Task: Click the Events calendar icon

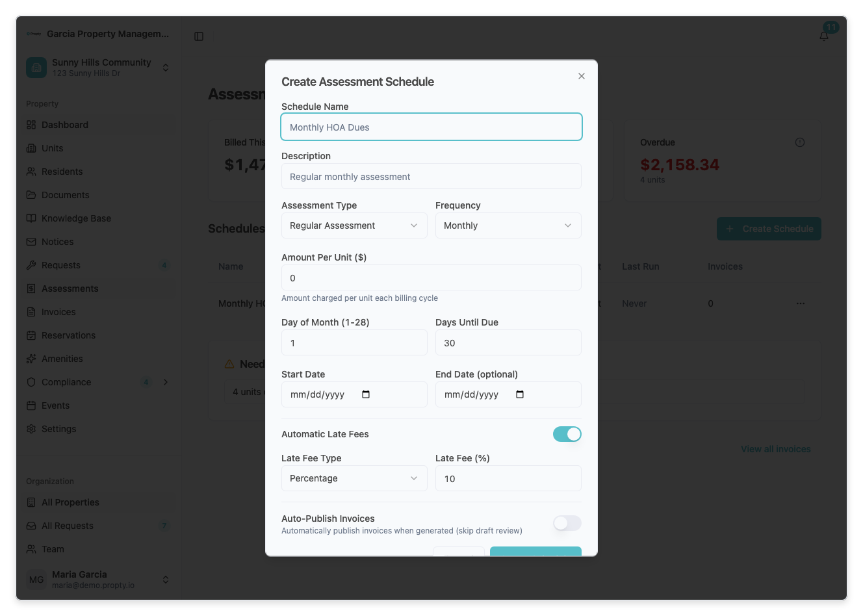Action: click(31, 405)
